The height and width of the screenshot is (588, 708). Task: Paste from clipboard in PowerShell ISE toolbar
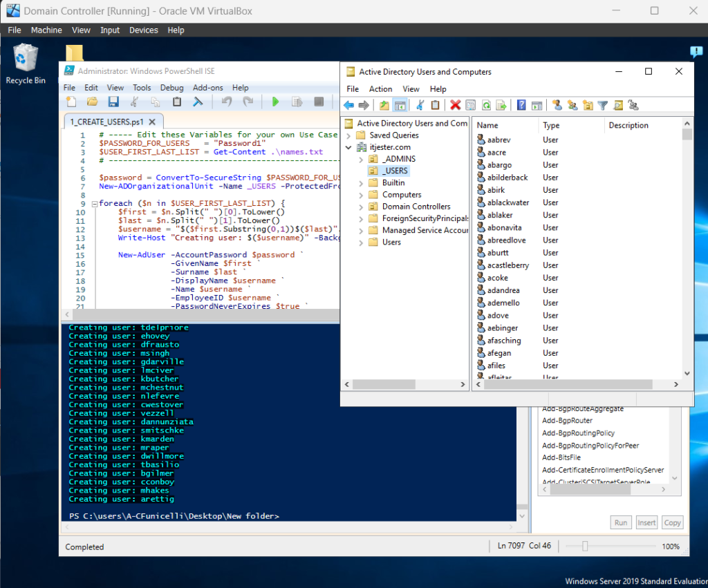click(176, 102)
